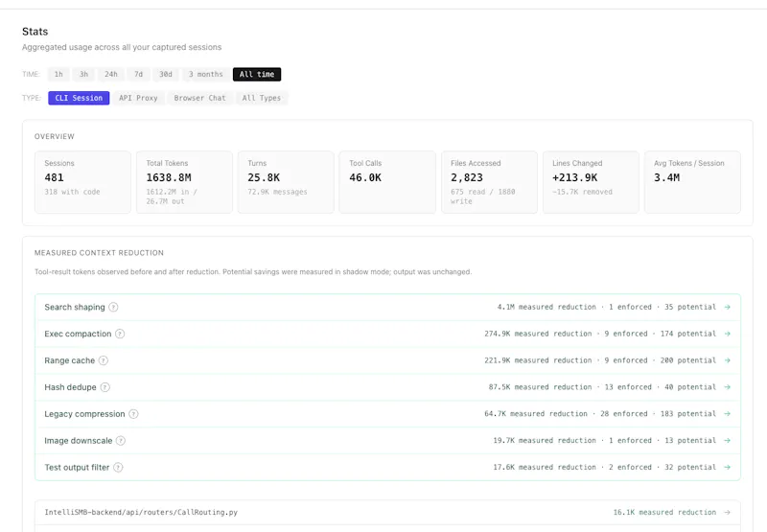
Task: Click the arrow on Search shaping row
Action: click(x=728, y=307)
